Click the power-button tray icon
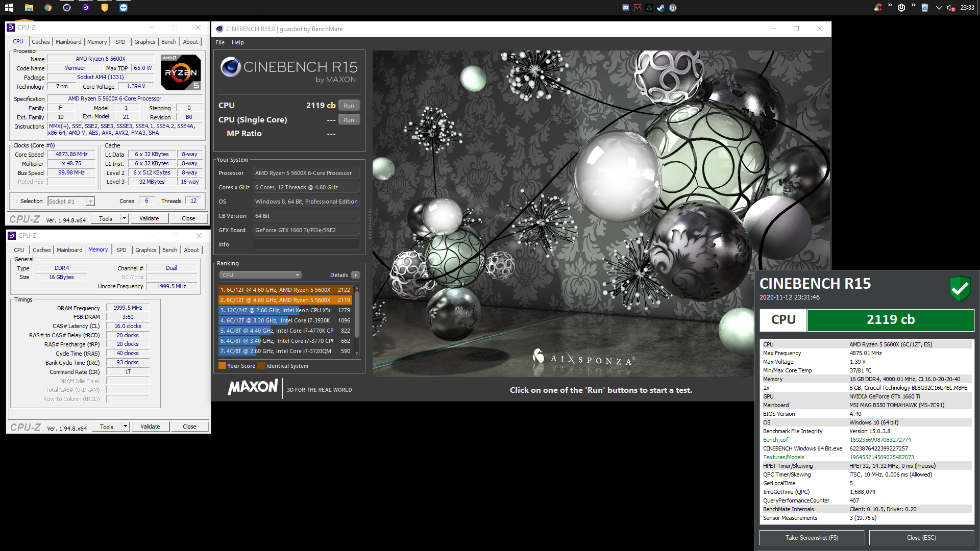980x551 pixels. tap(901, 8)
